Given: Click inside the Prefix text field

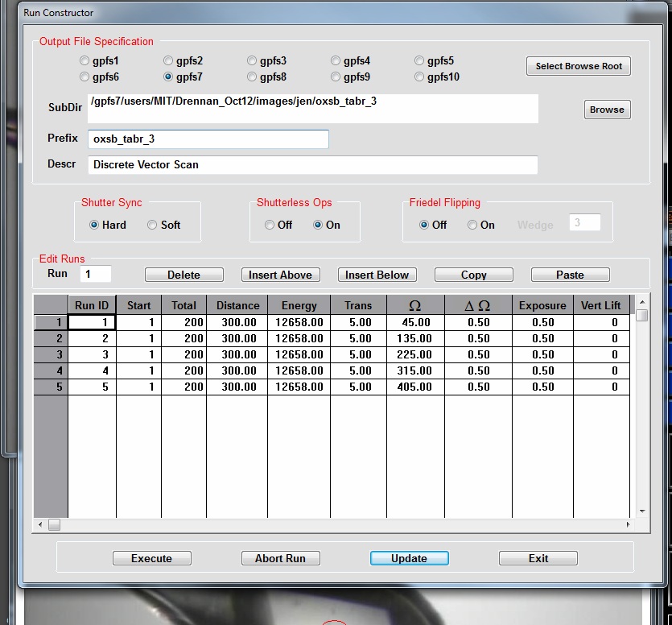Looking at the screenshot, I should click(208, 139).
